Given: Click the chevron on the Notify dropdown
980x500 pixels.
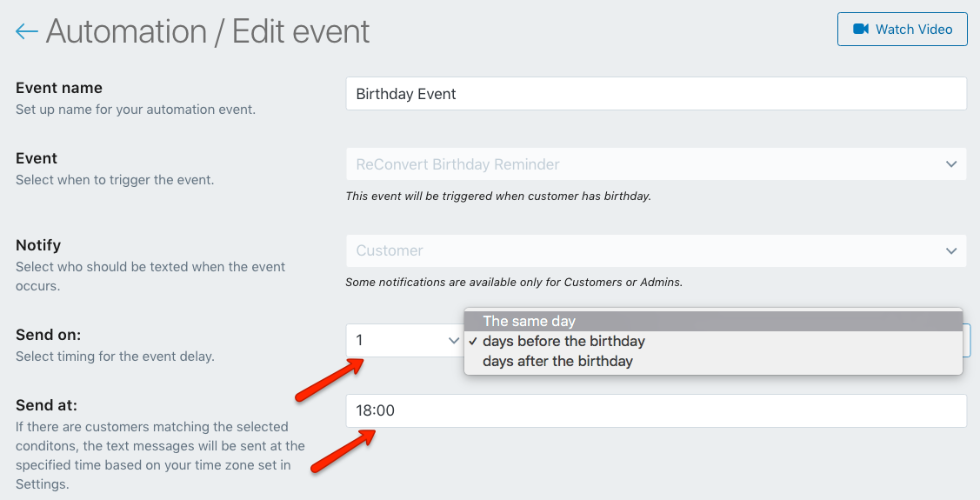Looking at the screenshot, I should (951, 250).
